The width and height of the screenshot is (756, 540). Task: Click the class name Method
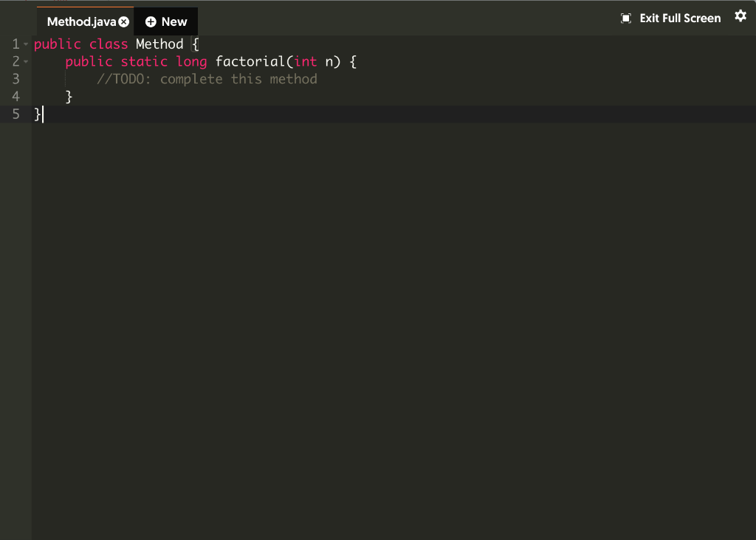pyautogui.click(x=159, y=44)
